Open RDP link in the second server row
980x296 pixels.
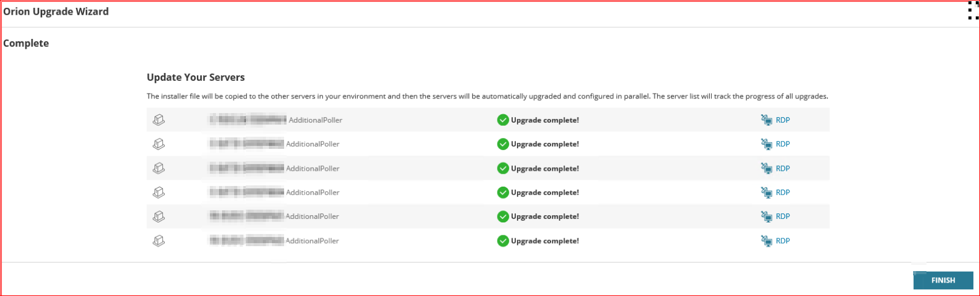click(782, 144)
